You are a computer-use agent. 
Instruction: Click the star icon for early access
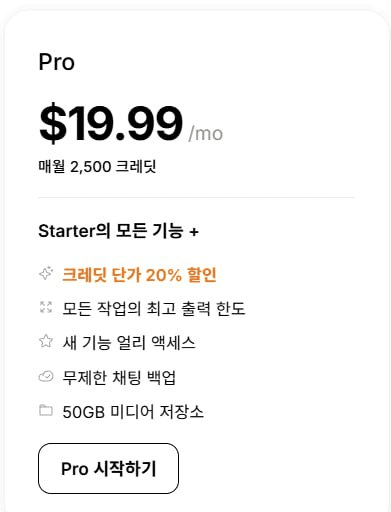(x=46, y=341)
